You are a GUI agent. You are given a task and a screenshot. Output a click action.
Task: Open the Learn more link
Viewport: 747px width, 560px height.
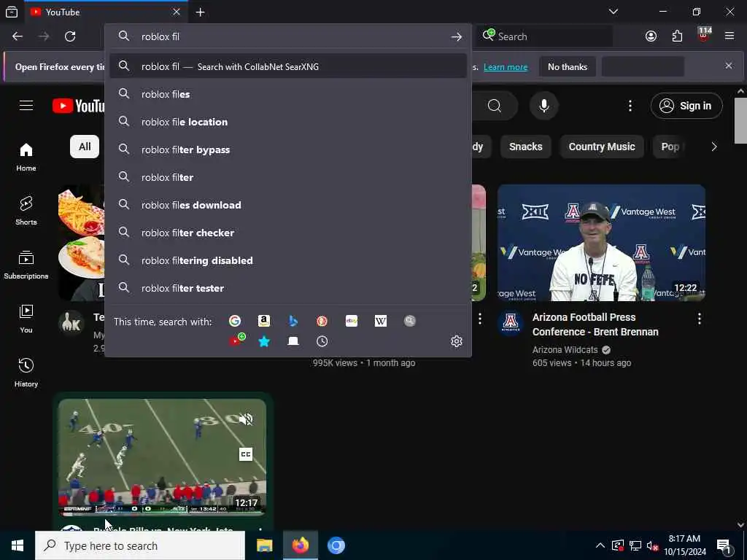tap(506, 67)
